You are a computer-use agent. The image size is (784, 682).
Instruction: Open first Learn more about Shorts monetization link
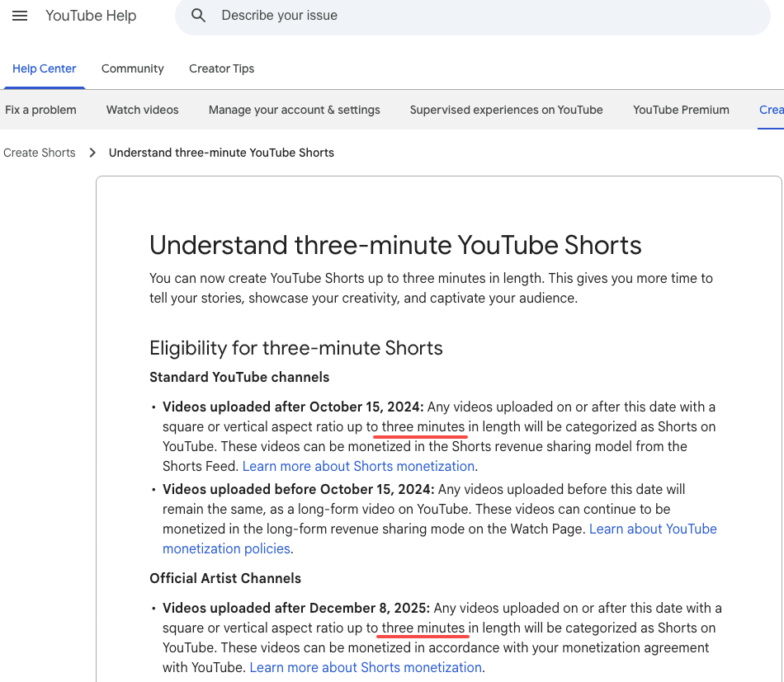pyautogui.click(x=358, y=466)
